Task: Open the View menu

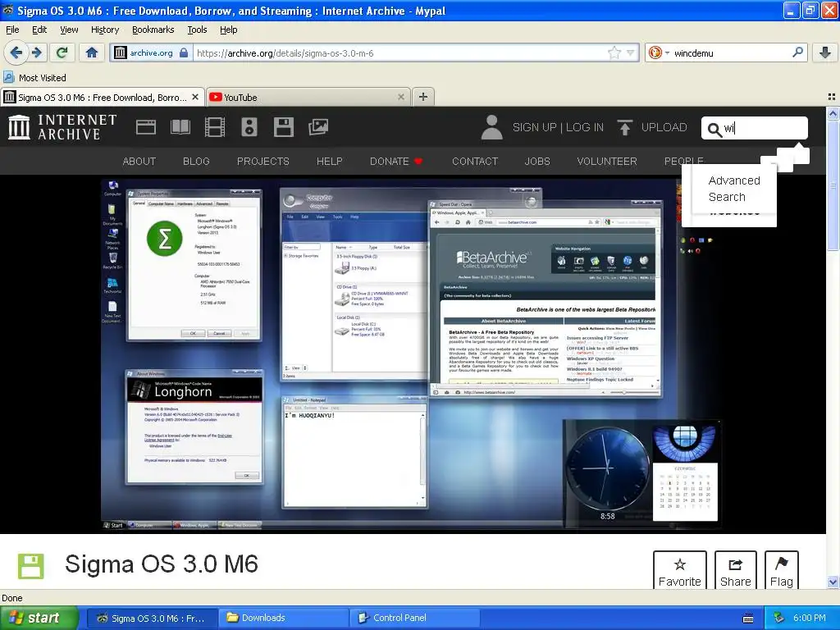Action: click(69, 30)
